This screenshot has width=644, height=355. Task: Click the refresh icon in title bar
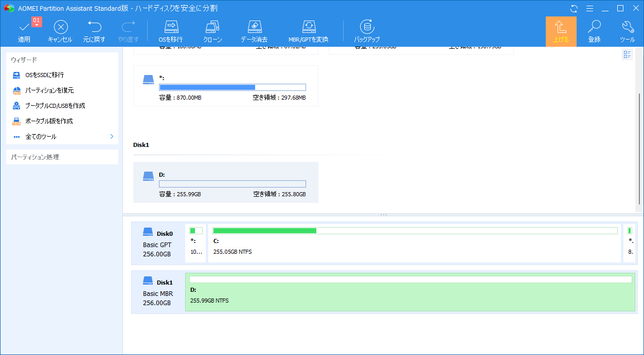pyautogui.click(x=575, y=9)
